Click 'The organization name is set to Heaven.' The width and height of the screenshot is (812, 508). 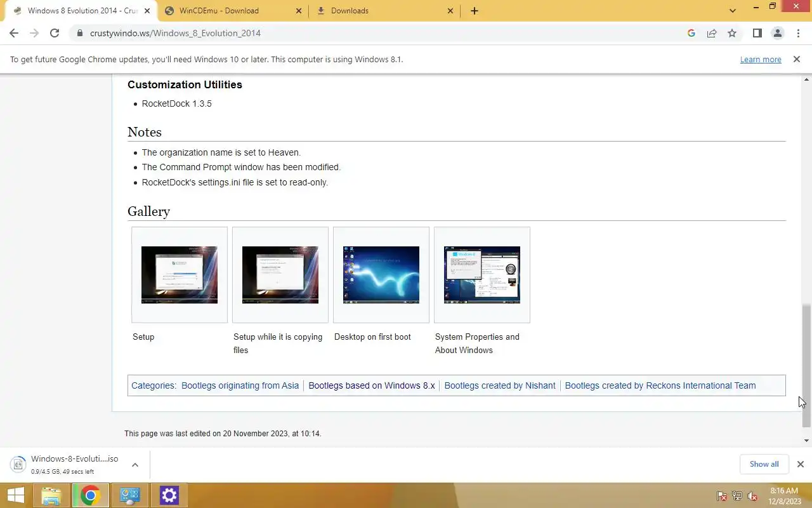tap(221, 152)
